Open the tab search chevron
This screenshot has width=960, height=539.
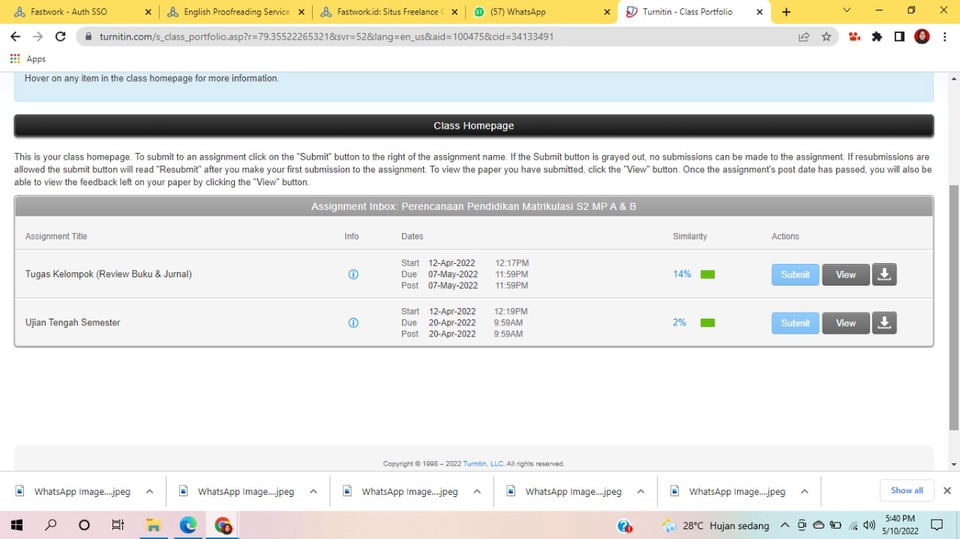[x=847, y=10]
